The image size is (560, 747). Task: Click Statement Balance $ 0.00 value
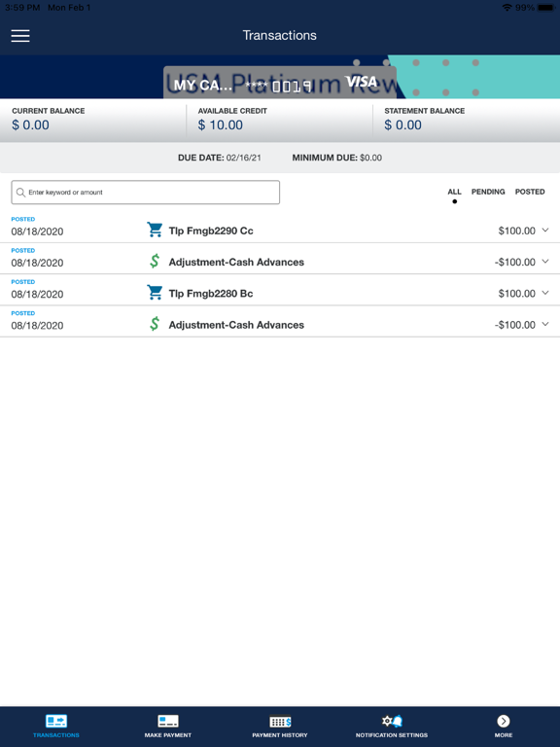[402, 124]
